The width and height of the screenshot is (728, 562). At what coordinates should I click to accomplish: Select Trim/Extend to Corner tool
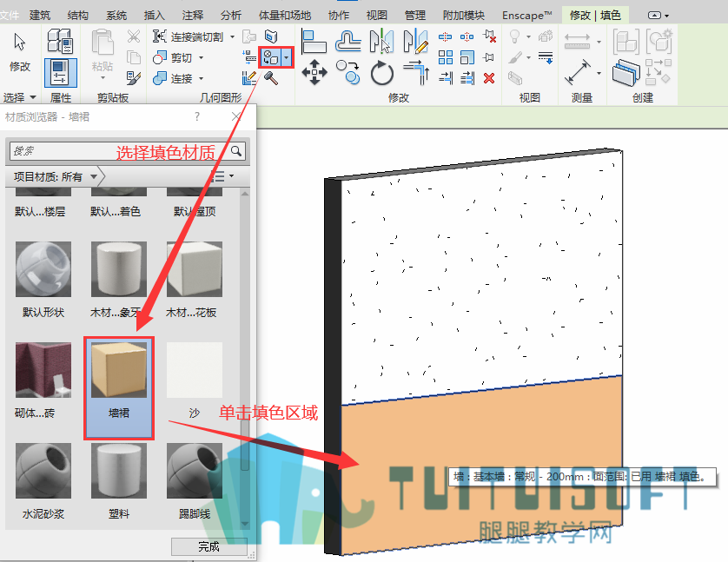(416, 73)
